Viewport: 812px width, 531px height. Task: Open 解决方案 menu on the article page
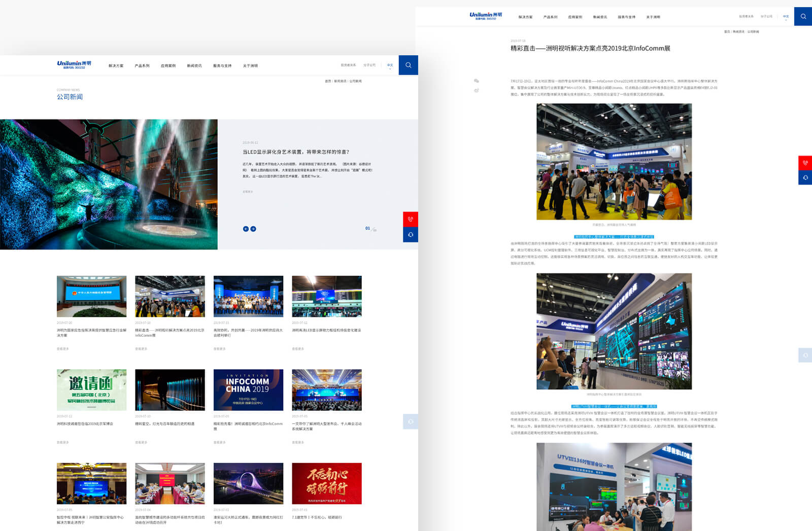525,17
